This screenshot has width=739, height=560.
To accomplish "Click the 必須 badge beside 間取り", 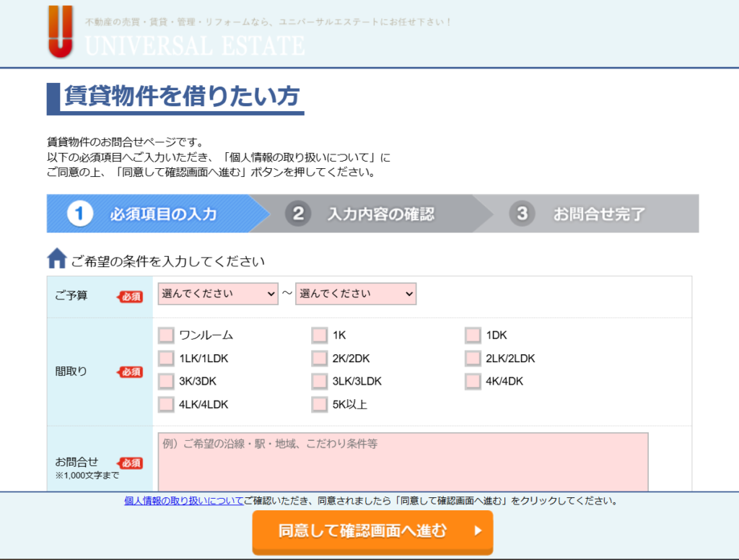I will [131, 372].
